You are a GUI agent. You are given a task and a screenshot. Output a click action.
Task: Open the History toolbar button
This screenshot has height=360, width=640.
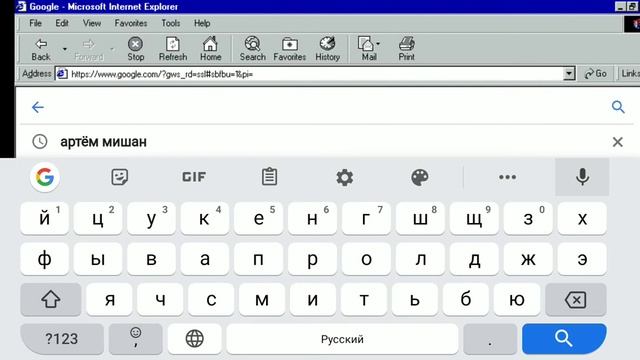[x=327, y=49]
